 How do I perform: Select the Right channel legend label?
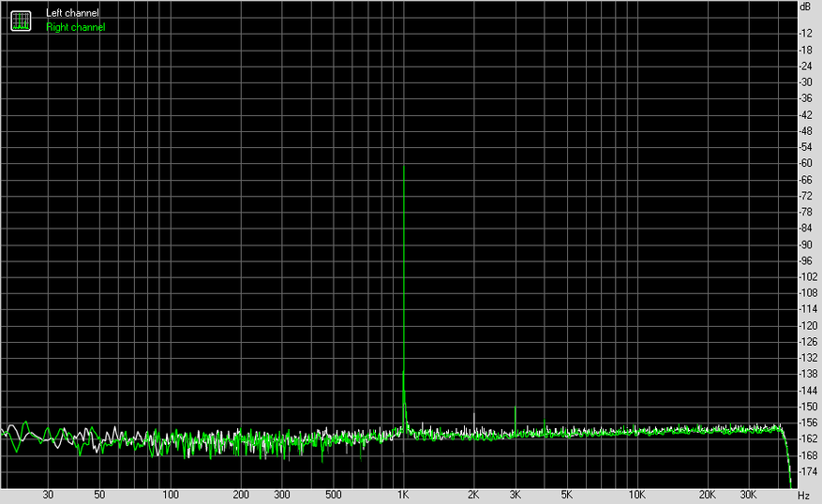[x=76, y=27]
